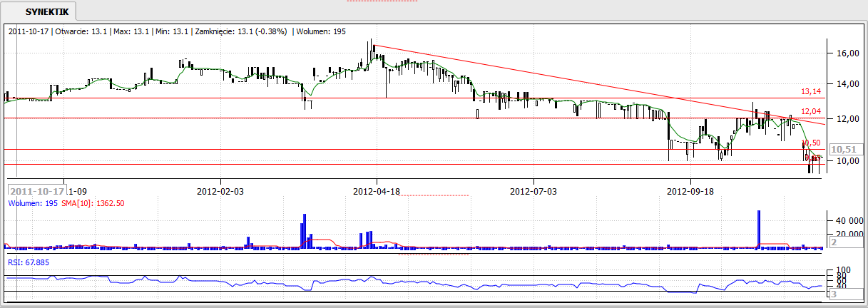Click the current price box 10,51
Viewport: 868px width, 308px height.
845,149
